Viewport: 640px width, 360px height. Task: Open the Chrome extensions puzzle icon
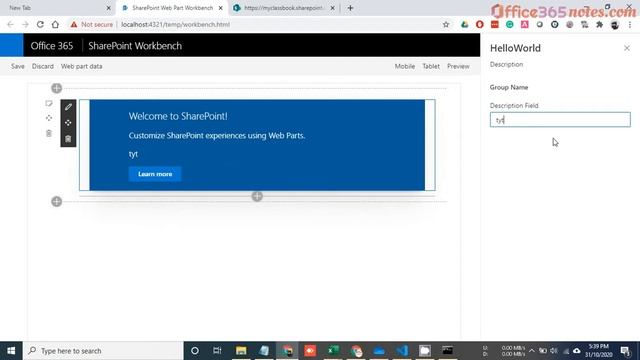click(600, 24)
